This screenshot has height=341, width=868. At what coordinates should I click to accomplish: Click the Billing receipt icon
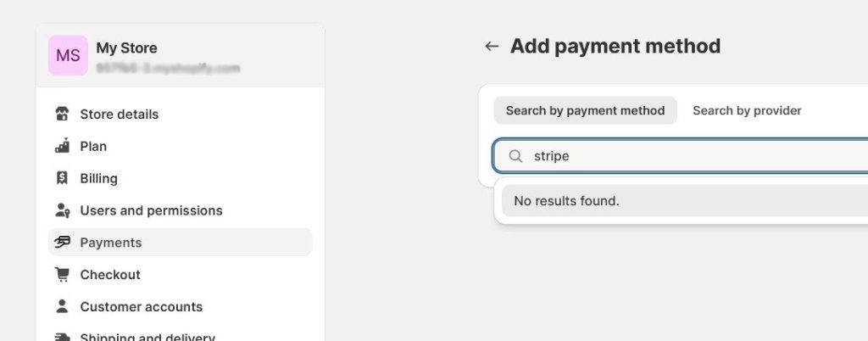[62, 177]
